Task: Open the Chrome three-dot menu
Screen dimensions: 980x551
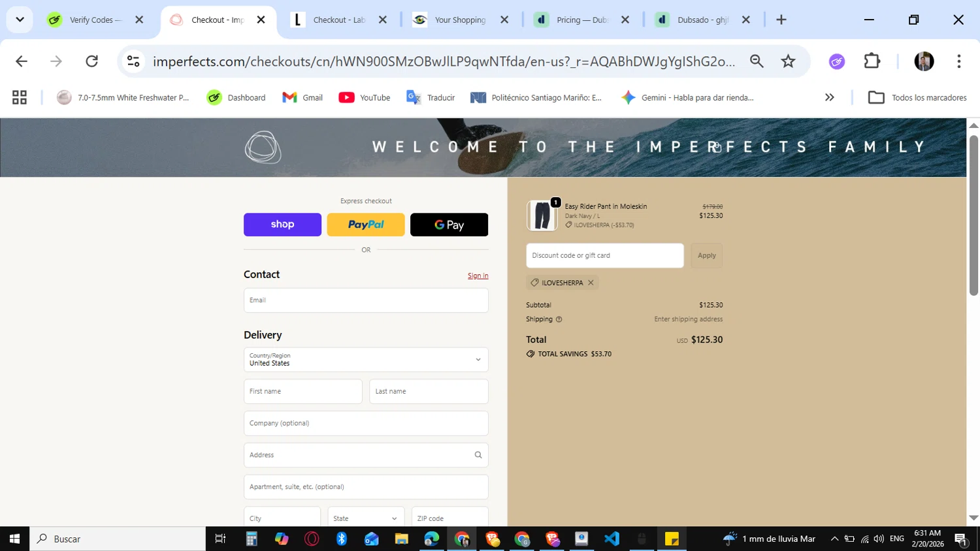Action: [959, 61]
